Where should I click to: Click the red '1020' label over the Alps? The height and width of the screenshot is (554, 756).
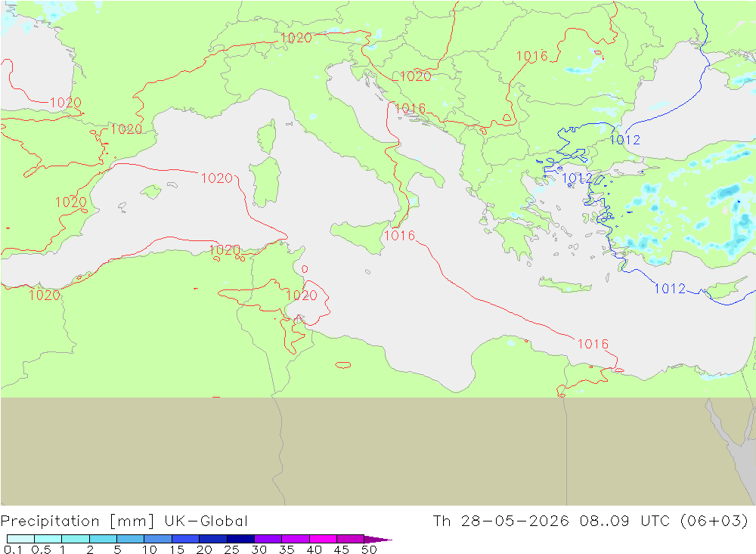(x=296, y=38)
